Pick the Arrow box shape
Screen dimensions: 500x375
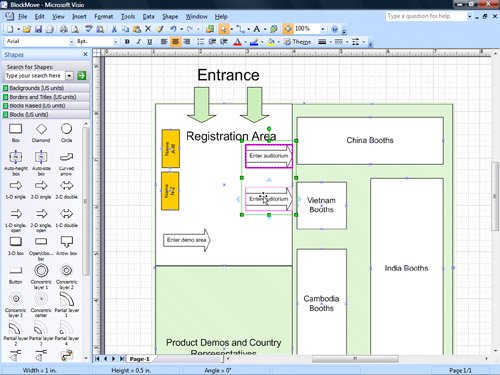[66, 245]
